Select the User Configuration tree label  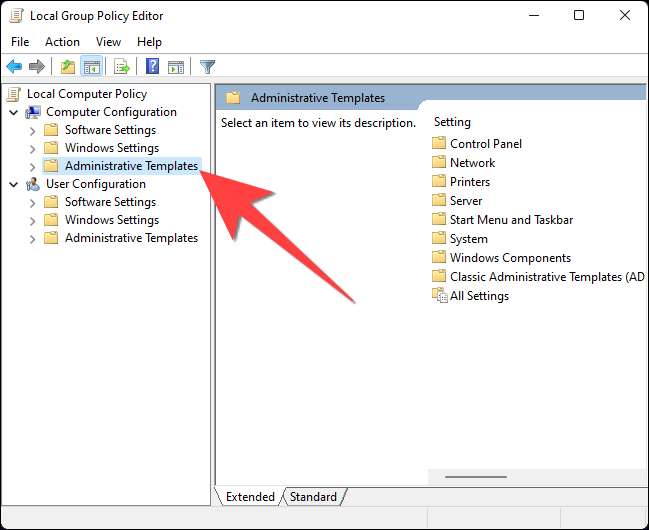click(x=96, y=184)
